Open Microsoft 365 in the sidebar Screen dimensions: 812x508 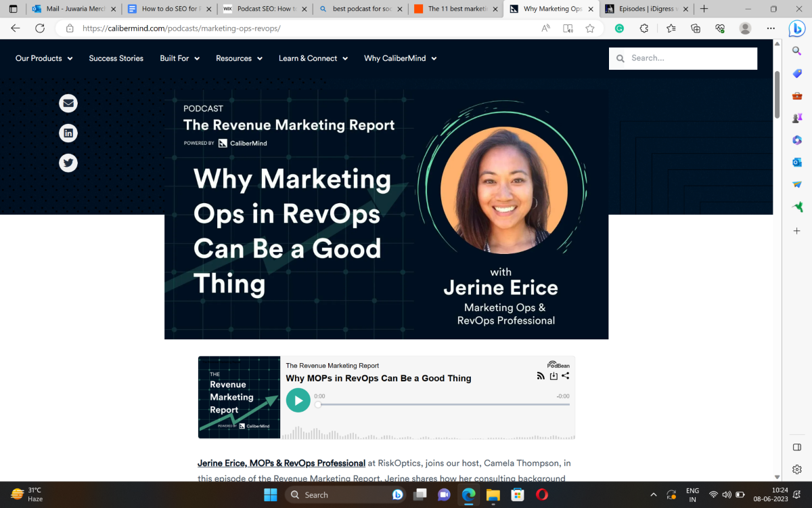[797, 140]
